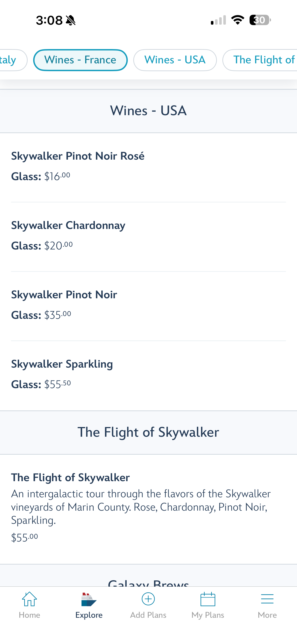
Task: Open The Flight of Skywalker item description
Action: [141, 507]
